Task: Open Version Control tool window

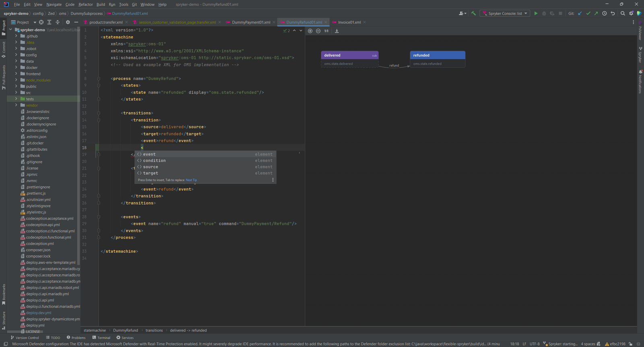Action: coord(25,338)
